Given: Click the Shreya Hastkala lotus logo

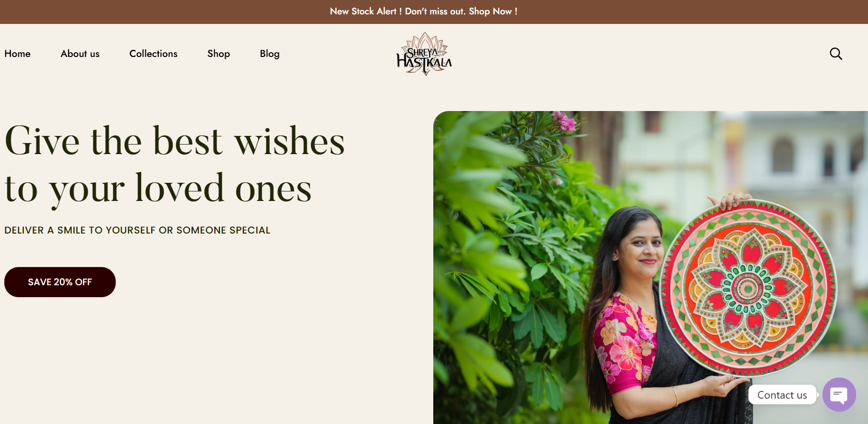Looking at the screenshot, I should [x=424, y=54].
